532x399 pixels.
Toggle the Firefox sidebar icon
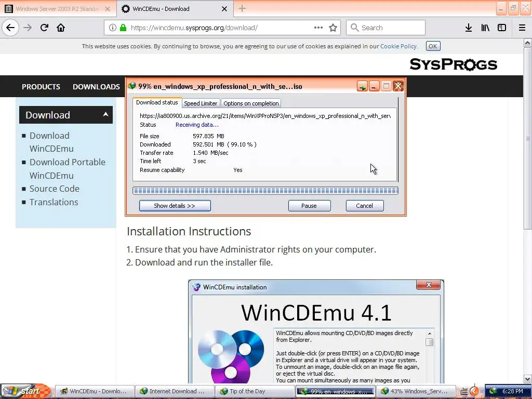coord(502,28)
